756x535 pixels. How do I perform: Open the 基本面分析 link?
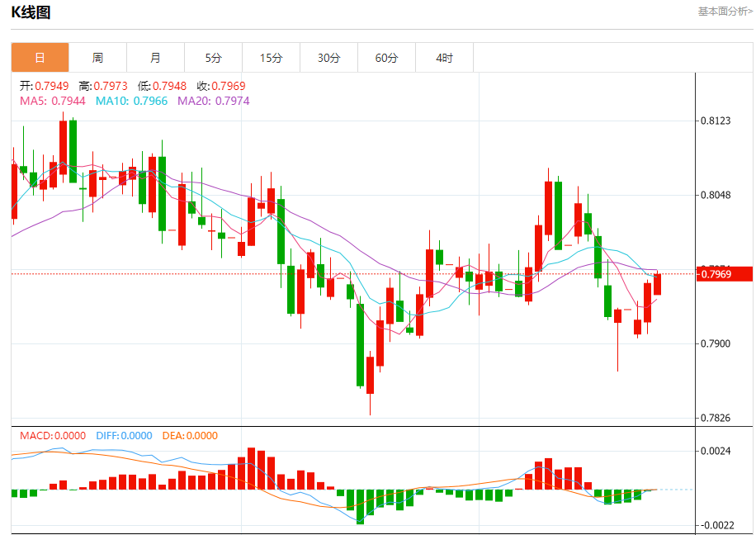point(725,12)
